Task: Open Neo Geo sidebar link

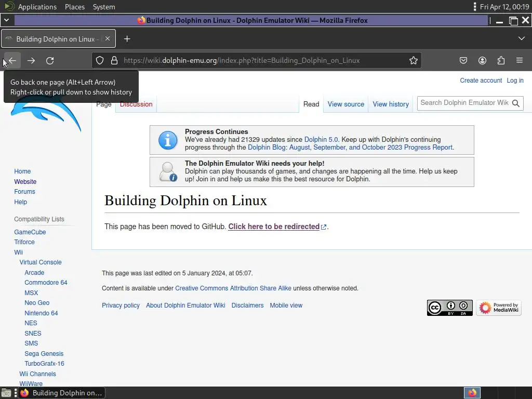Action: (37, 303)
